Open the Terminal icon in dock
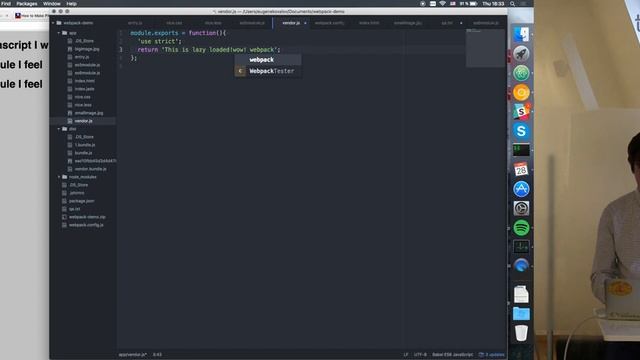 point(521,150)
